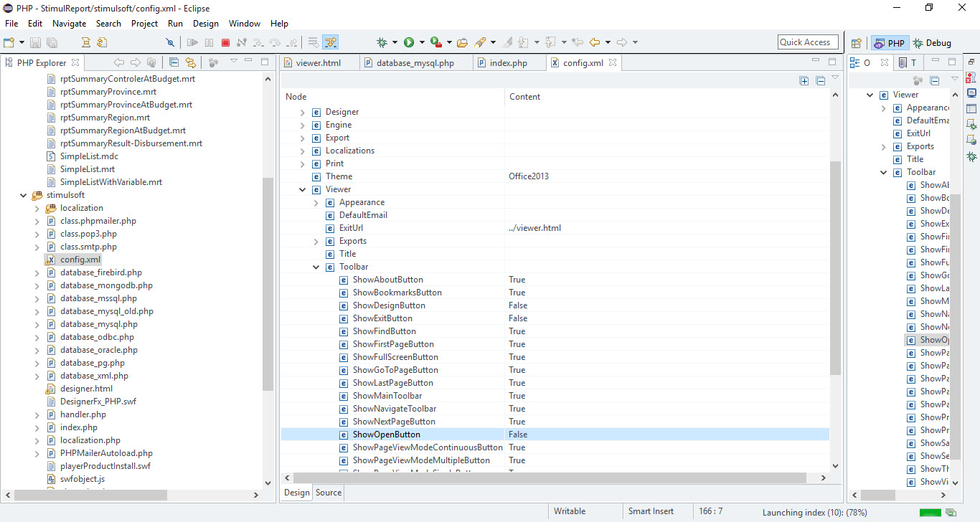Open PHP Explorer view menu triangle
The width and height of the screenshot is (980, 522).
[234, 61]
